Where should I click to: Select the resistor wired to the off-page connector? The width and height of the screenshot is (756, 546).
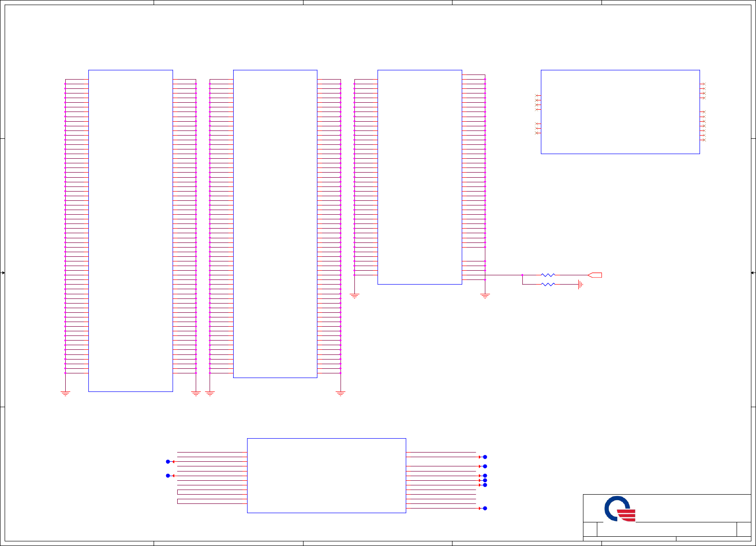(548, 275)
